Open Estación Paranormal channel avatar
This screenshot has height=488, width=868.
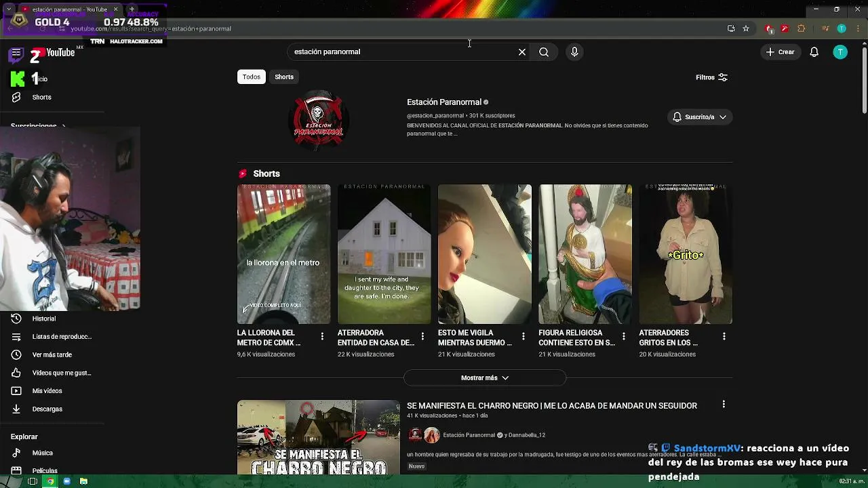pyautogui.click(x=319, y=119)
